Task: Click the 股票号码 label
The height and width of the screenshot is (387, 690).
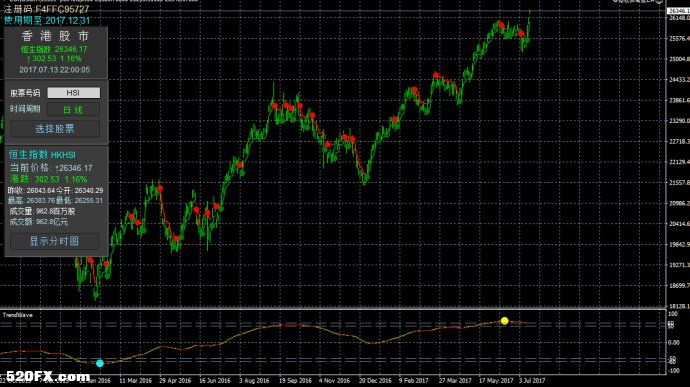Action: (x=25, y=93)
